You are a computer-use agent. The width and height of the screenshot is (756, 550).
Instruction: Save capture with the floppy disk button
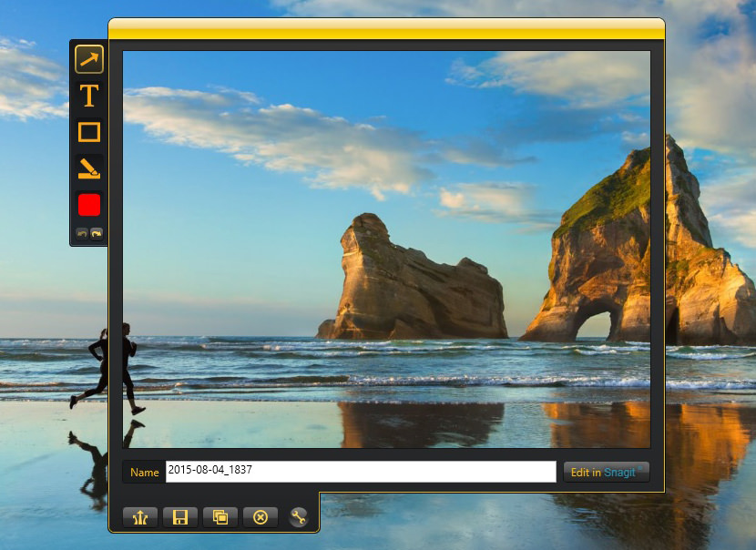[180, 517]
